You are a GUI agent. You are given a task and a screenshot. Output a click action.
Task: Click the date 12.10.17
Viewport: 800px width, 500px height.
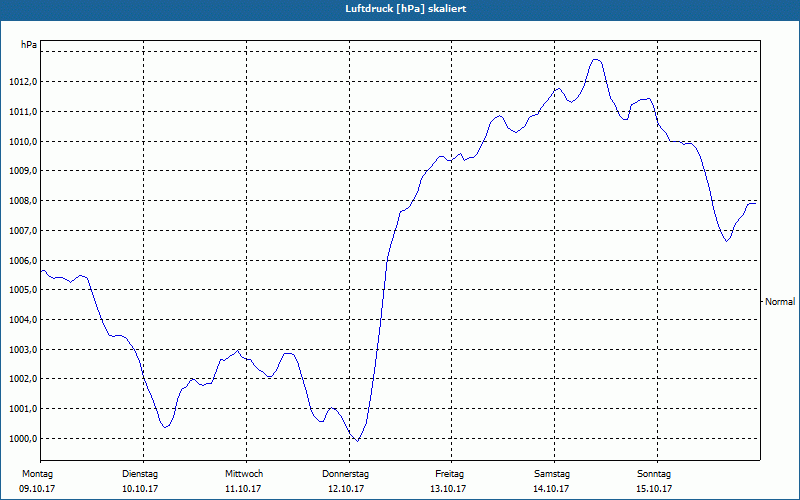tap(346, 489)
